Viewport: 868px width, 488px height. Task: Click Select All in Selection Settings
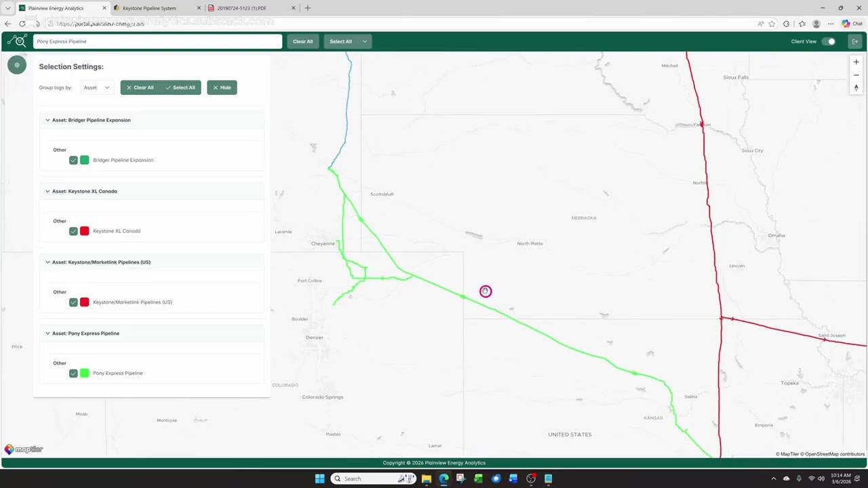click(180, 87)
